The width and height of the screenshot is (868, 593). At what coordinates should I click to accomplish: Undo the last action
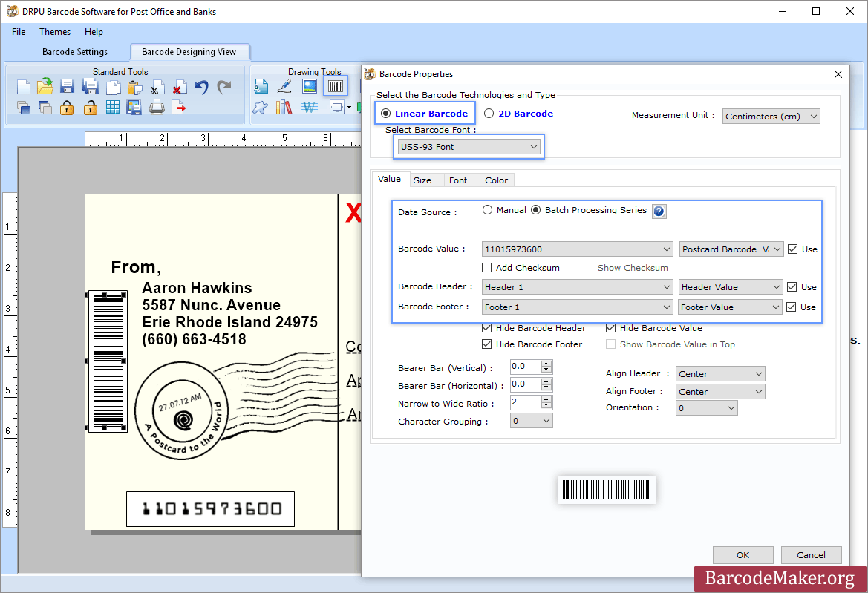coord(201,87)
